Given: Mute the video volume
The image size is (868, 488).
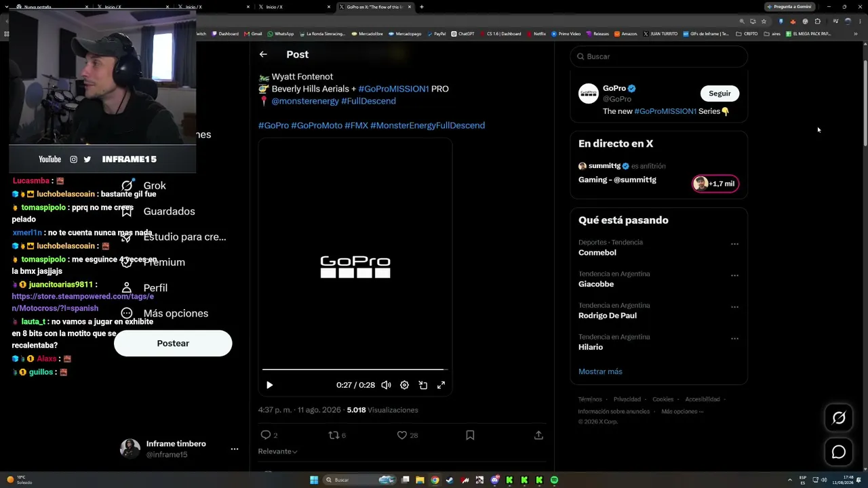Looking at the screenshot, I should pos(386,385).
